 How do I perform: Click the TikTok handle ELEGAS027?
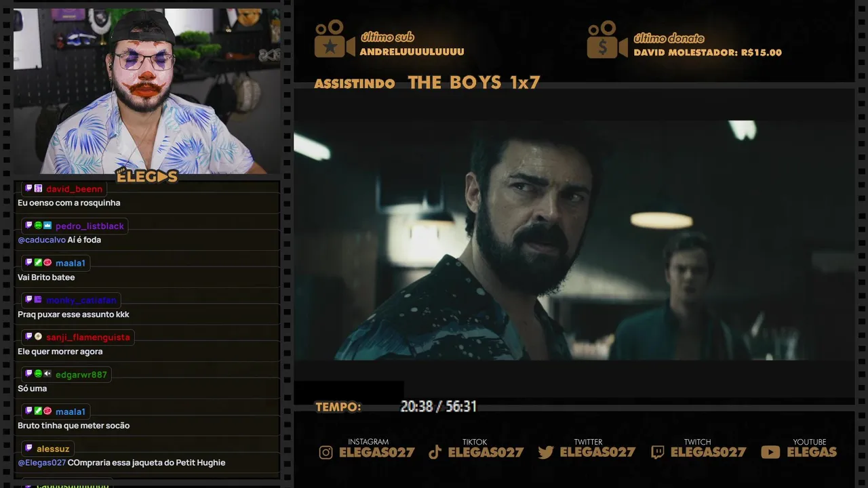tap(486, 453)
